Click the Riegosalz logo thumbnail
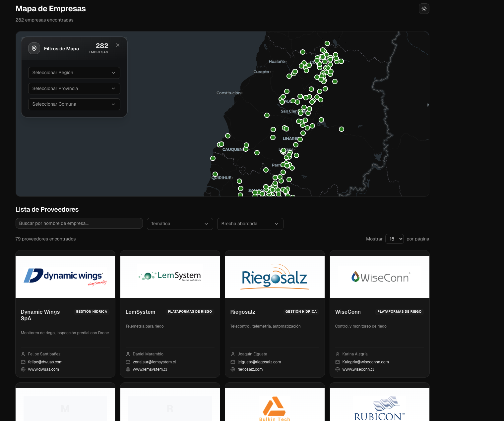 click(275, 277)
